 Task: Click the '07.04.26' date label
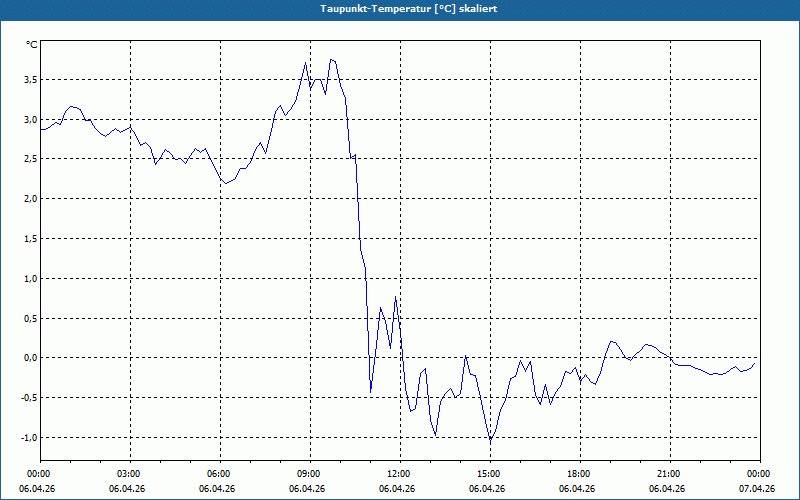(x=757, y=488)
